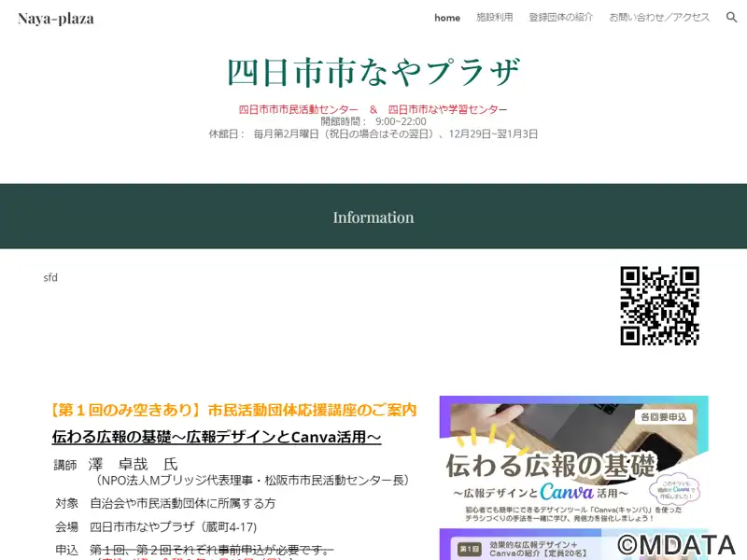This screenshot has height=560, width=747.
Task: Click the instructor name 澤 卓哉 氏
Action: click(133, 464)
